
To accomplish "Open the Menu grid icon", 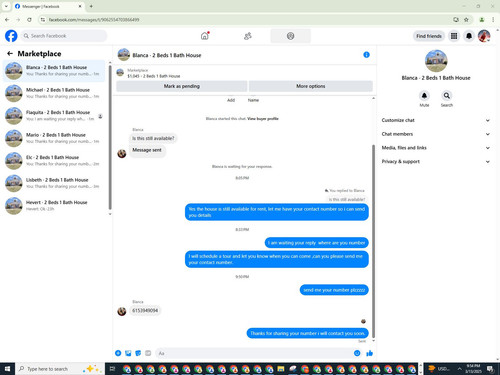I will (x=454, y=36).
